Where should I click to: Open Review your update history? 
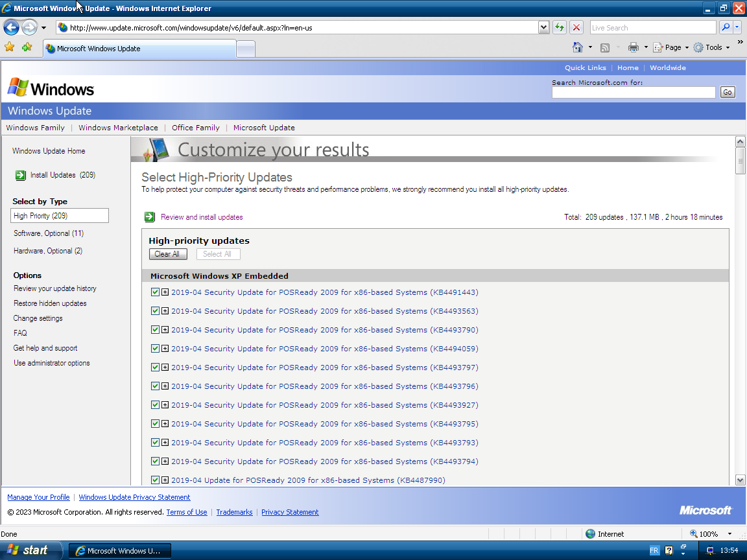tap(54, 288)
